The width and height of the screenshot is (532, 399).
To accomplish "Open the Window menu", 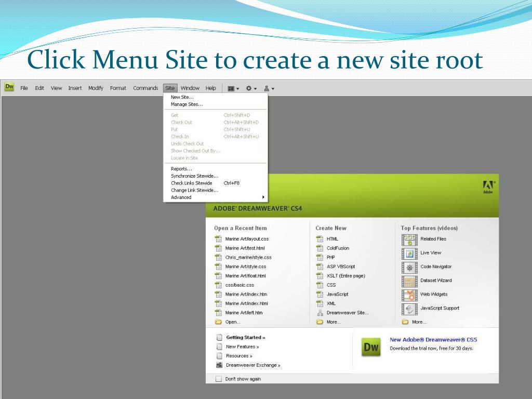I will point(190,88).
